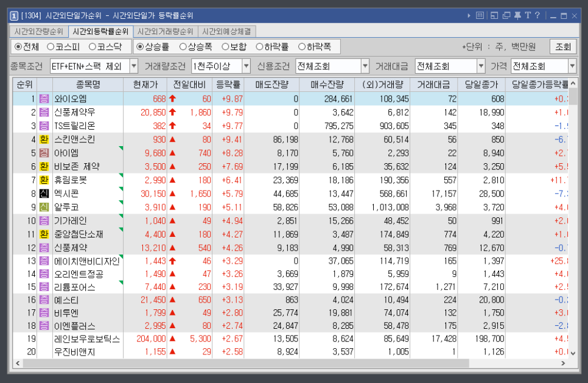This screenshot has height=383, width=588.
Task: Select stock name 신풍제약 in row 12
Action: (x=71, y=248)
